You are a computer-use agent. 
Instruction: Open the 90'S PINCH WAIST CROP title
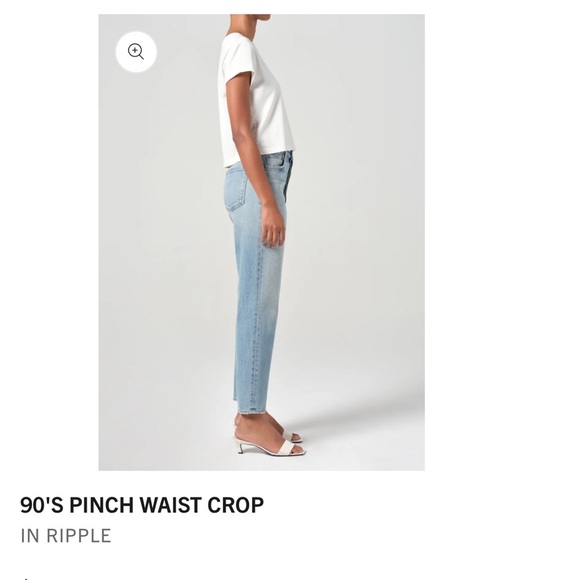point(142,505)
